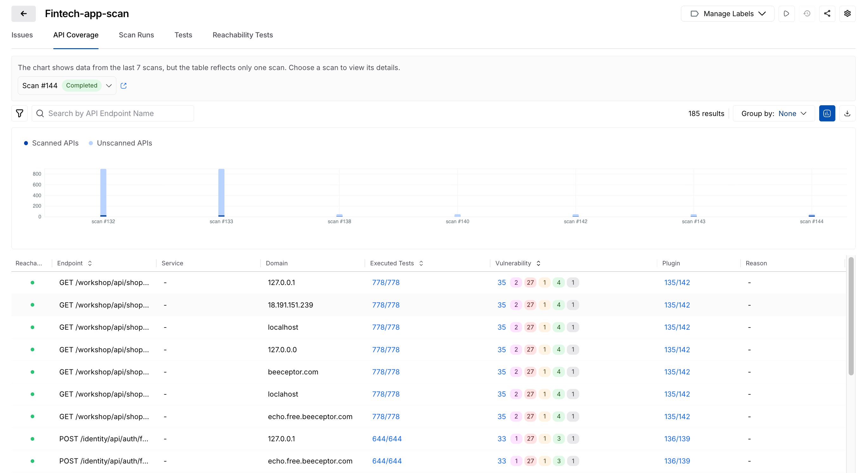Click the gray 1 badge in loclahost row
Viewport: 868px width, 473px height.
(x=573, y=394)
